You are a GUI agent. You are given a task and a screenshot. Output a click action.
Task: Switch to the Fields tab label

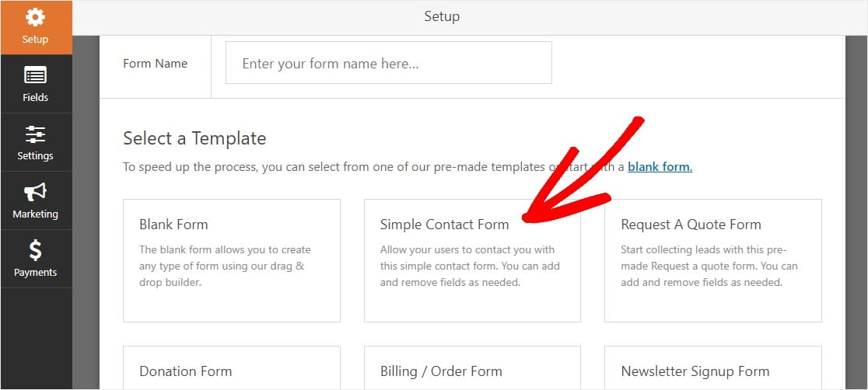(x=36, y=97)
